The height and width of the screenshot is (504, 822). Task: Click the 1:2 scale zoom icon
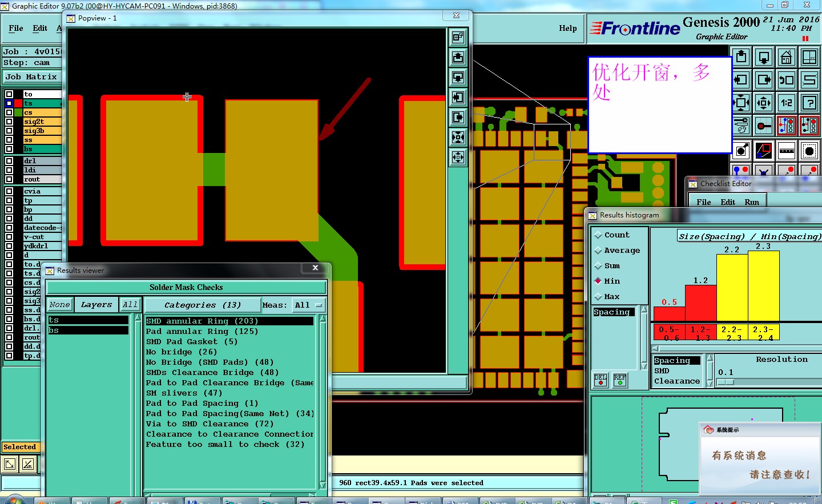787,103
